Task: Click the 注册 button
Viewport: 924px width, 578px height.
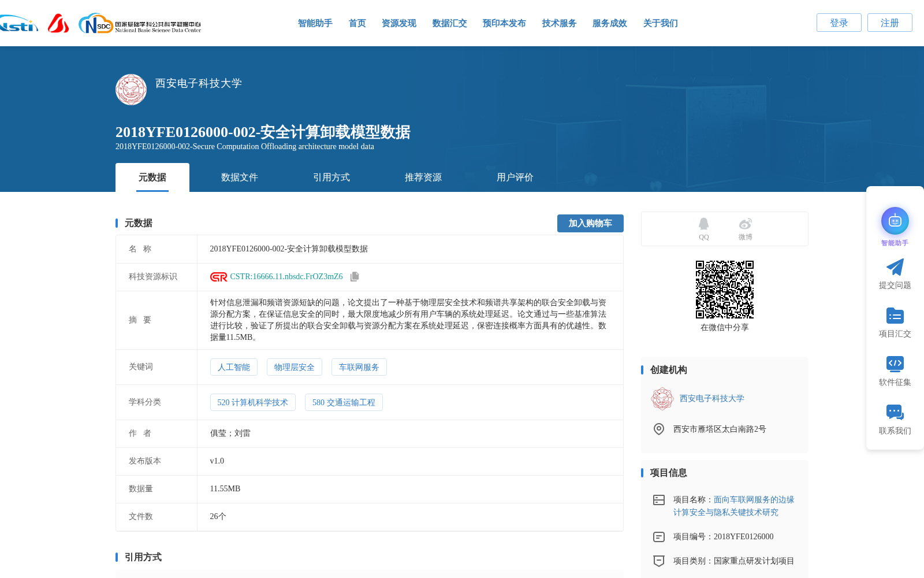Action: pos(890,23)
